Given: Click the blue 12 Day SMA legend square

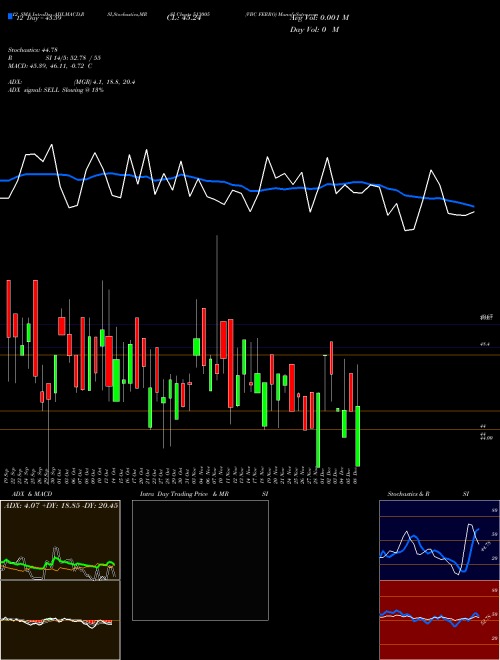Looking at the screenshot, I should click(10, 17).
